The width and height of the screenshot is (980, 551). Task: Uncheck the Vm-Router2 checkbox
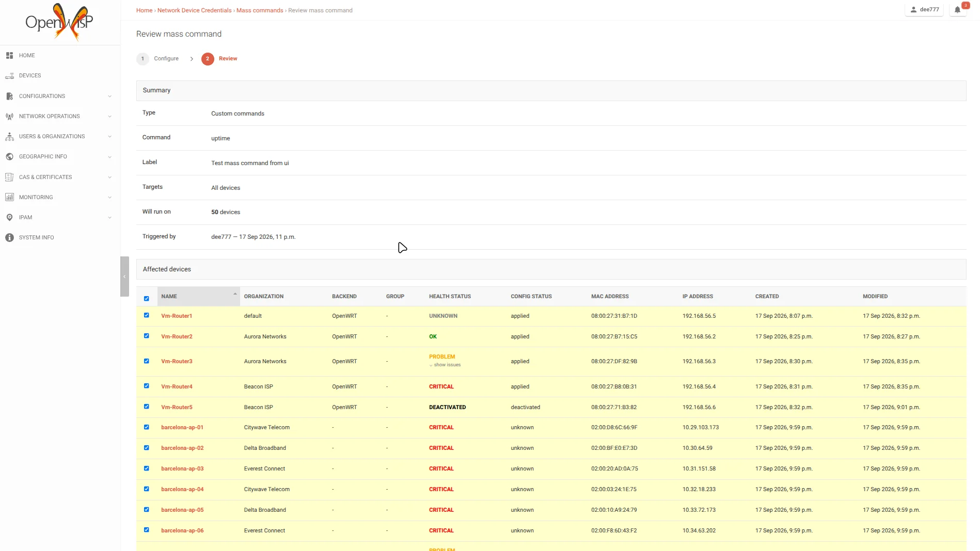pyautogui.click(x=147, y=336)
